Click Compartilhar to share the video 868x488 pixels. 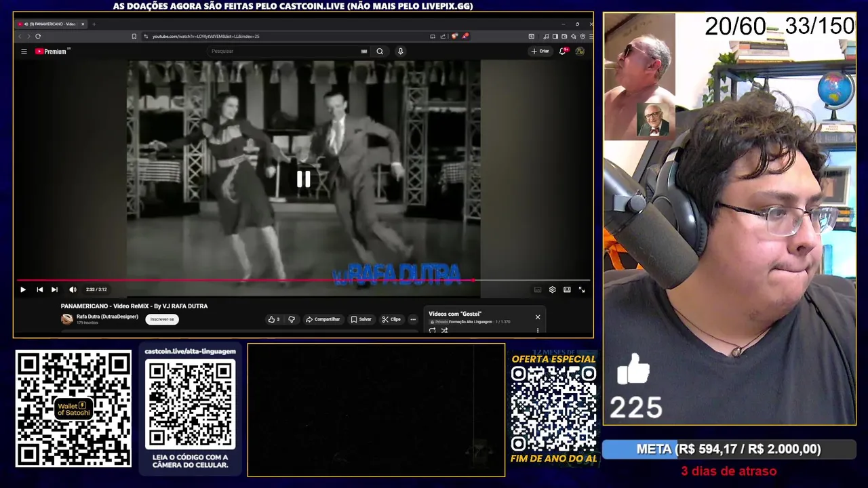(x=323, y=319)
